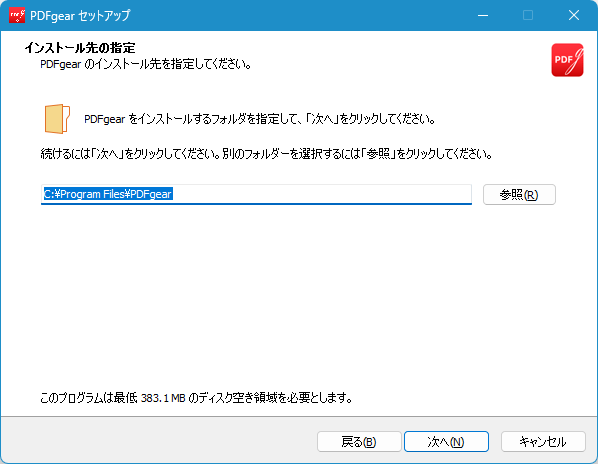Click the text beside folder icon

pyautogui.click(x=260, y=119)
